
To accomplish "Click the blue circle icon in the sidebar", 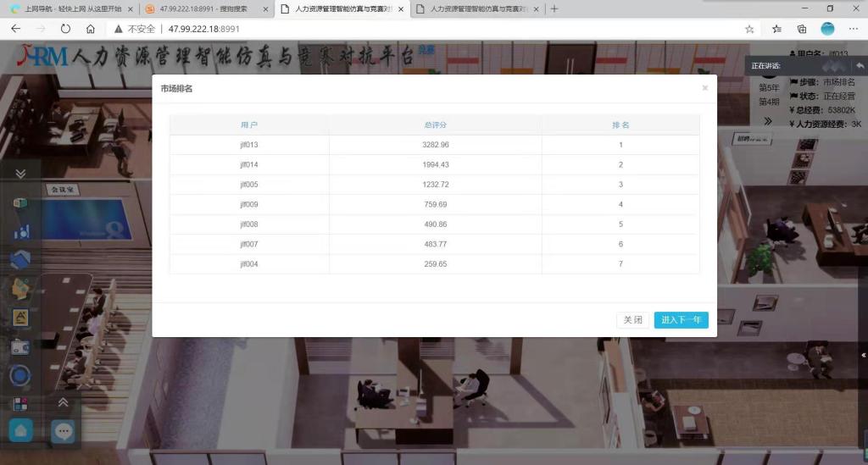I will pos(21,375).
